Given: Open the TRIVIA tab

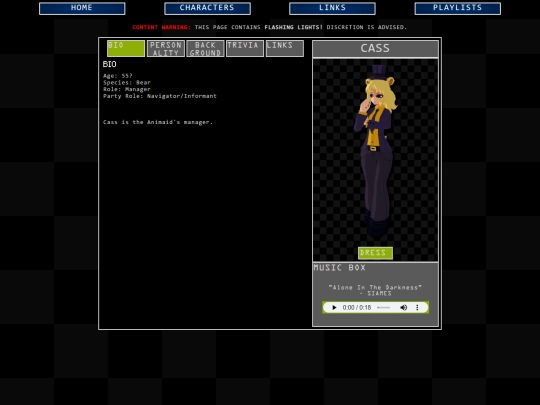Looking at the screenshot, I should pyautogui.click(x=245, y=49).
